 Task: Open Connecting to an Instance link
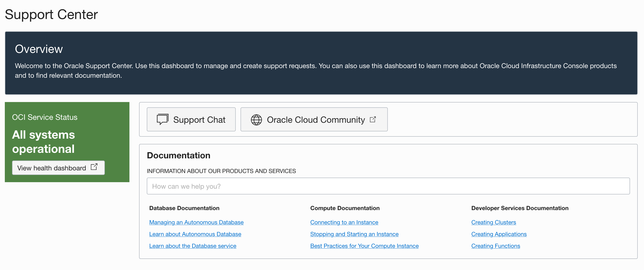pos(344,222)
